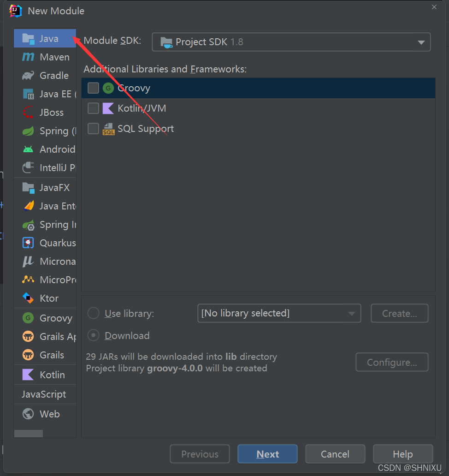Click the Project SDK 1.8 text
449x476 pixels.
[x=209, y=42]
